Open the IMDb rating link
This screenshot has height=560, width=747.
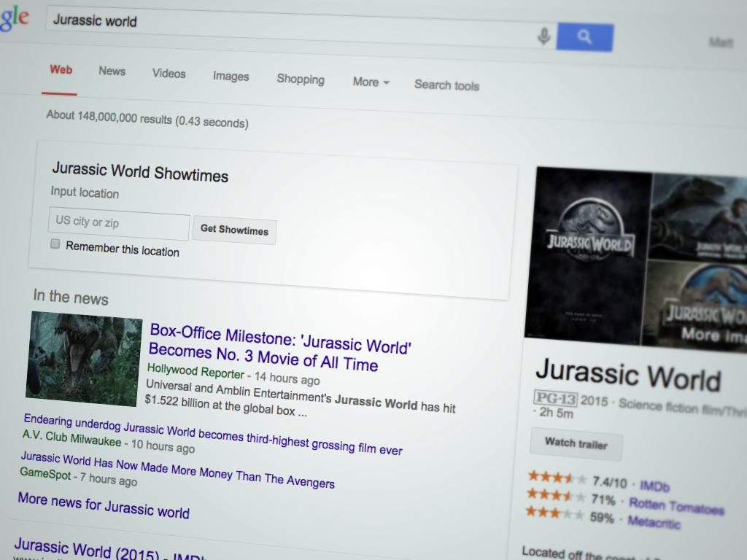[x=654, y=486]
